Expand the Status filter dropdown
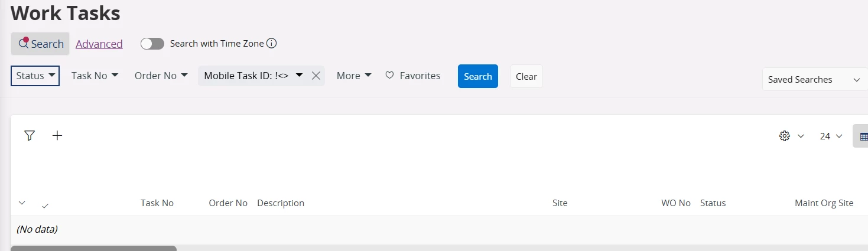Viewport: 868px width, 251px height. point(35,76)
